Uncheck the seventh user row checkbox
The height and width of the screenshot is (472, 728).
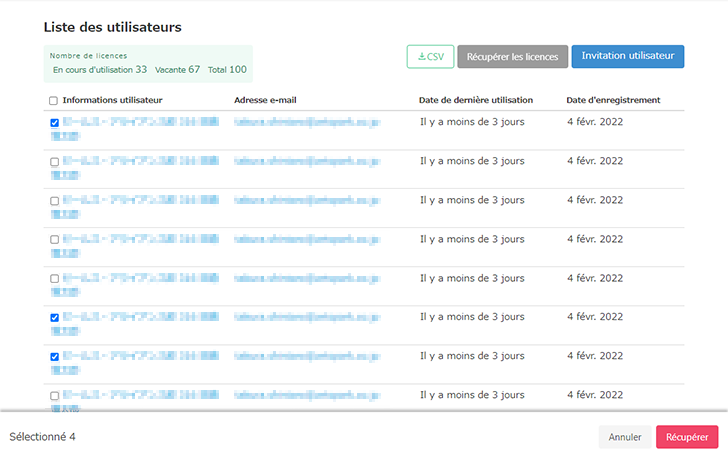coord(54,357)
